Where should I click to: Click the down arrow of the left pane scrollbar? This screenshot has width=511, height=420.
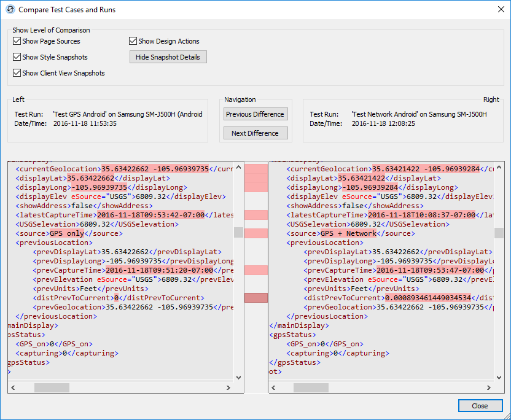tap(239, 378)
